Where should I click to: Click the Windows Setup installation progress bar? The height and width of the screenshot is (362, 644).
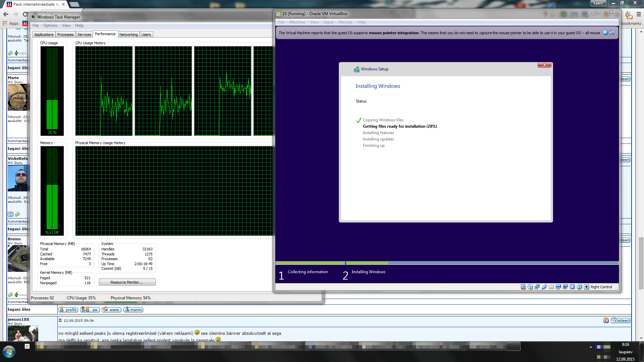point(447,263)
